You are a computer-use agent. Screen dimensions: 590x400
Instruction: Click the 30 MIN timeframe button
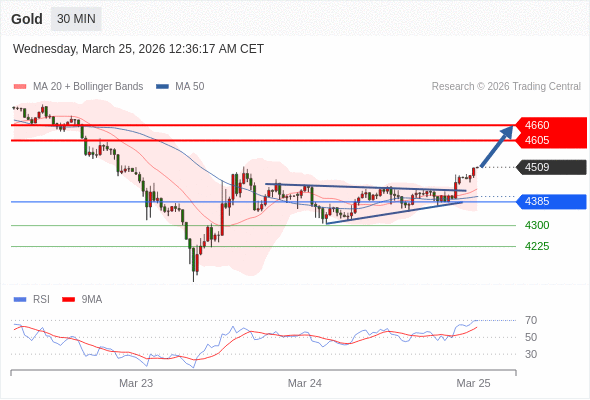[x=76, y=18]
